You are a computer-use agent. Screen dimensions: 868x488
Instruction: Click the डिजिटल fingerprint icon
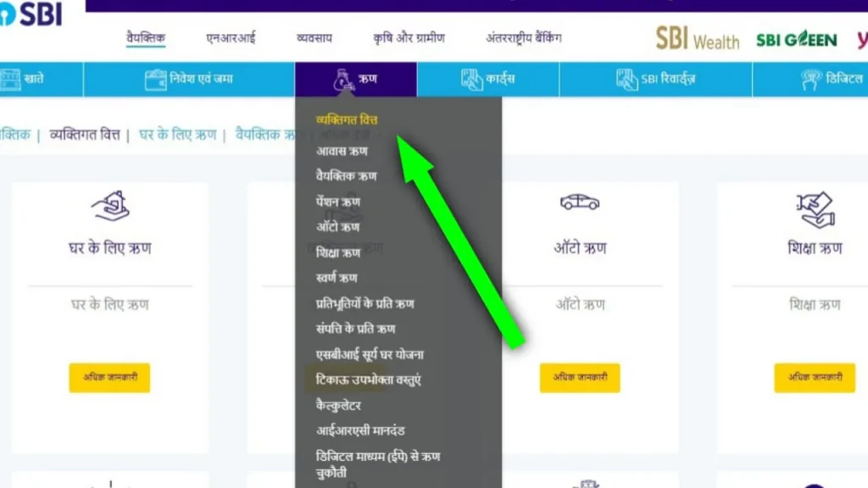pyautogui.click(x=811, y=80)
